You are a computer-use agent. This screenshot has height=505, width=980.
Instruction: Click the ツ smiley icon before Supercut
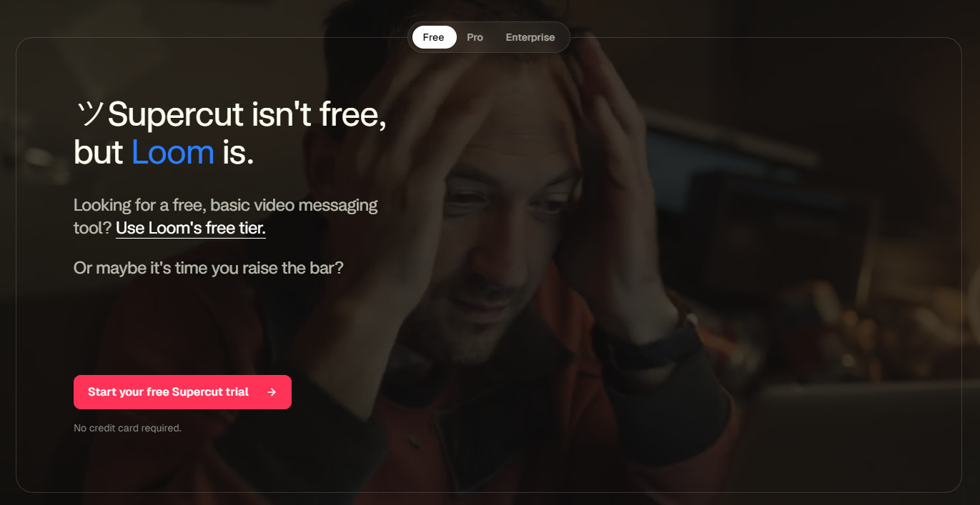89,114
